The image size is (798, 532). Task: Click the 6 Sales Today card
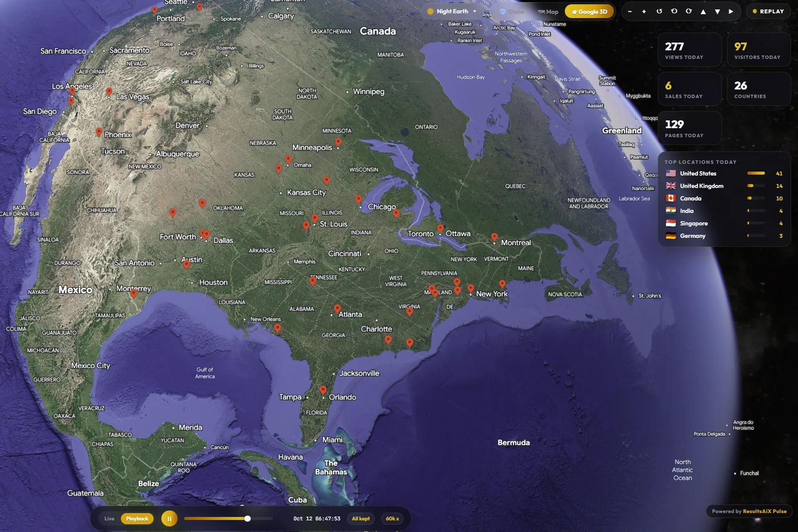point(689,89)
